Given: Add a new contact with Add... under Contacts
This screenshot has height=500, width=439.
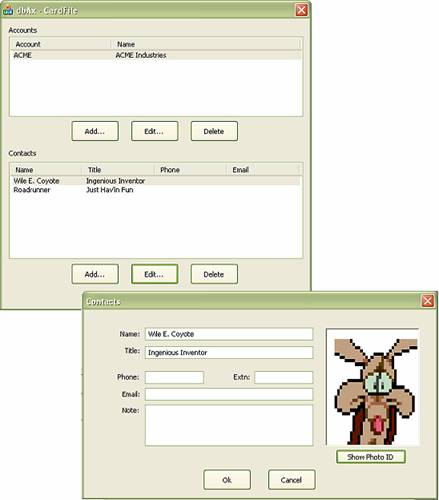Looking at the screenshot, I should point(95,274).
